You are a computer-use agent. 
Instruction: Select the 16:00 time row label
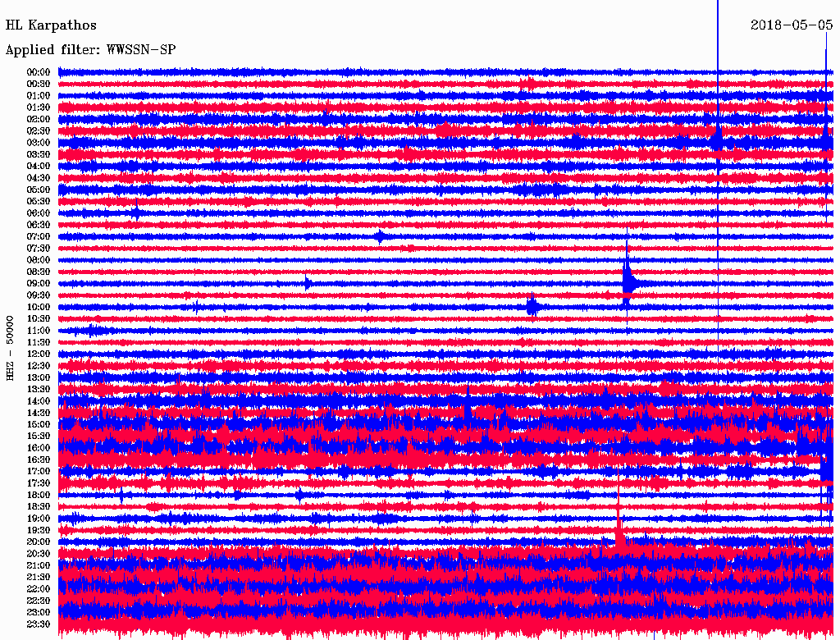39,447
